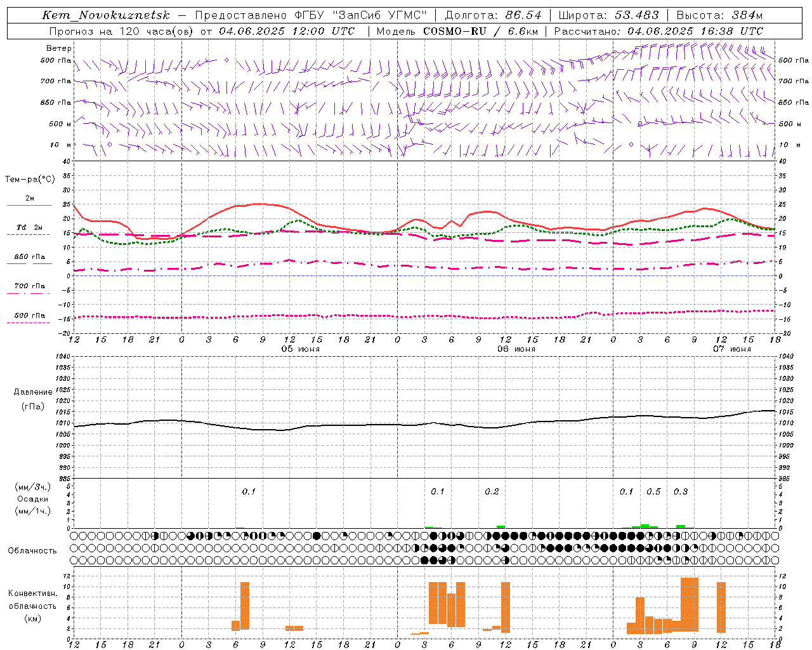This screenshot has width=812, height=650.
Task: Click the Td 2м dew point legend line
Action: pyautogui.click(x=28, y=235)
